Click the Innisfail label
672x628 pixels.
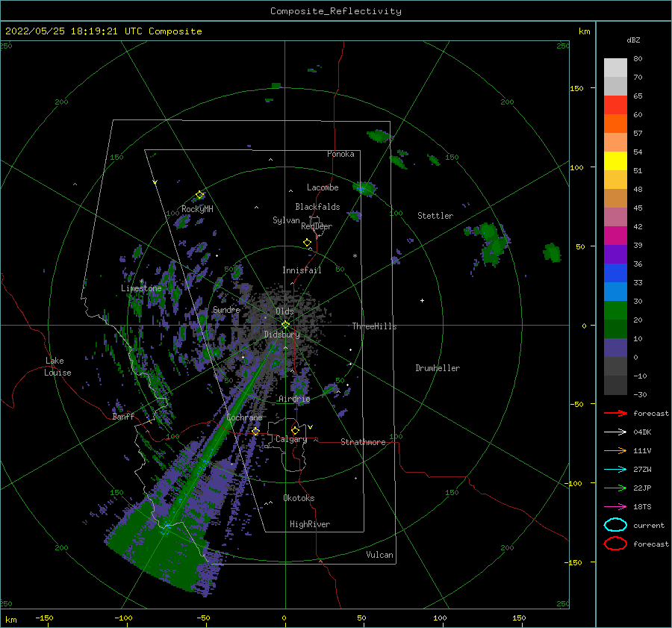pos(302,270)
